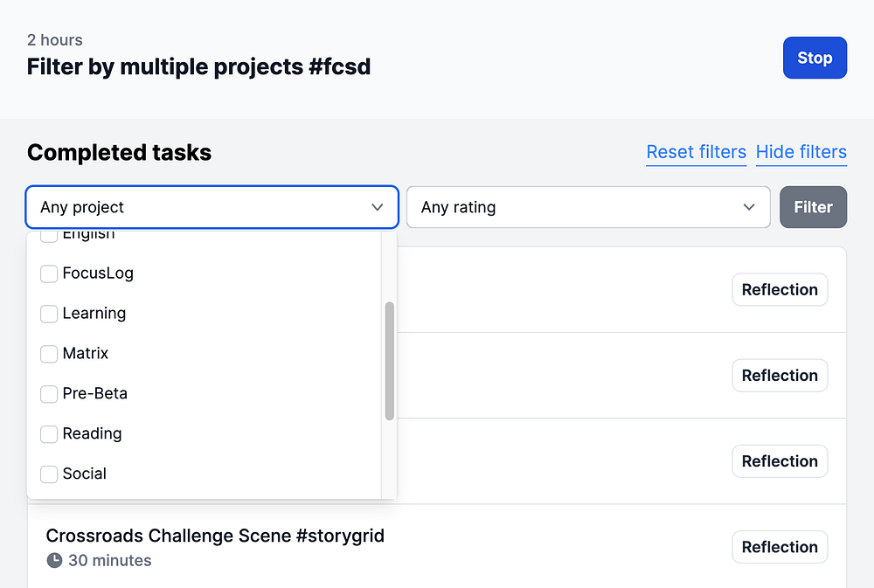Screen dimensions: 874x588
Task: Toggle the Social project checkbox
Action: 49,474
